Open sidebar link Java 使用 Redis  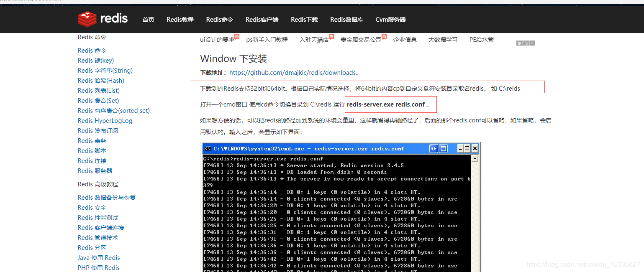99,258
